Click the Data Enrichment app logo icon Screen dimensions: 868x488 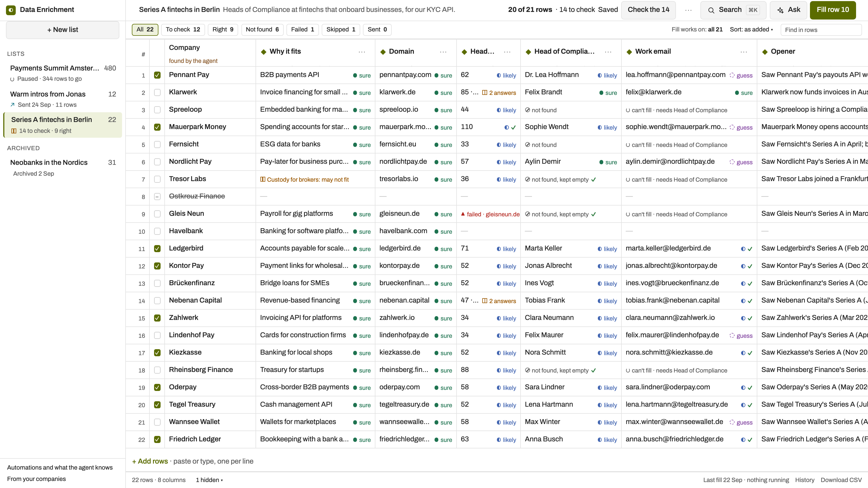point(11,10)
